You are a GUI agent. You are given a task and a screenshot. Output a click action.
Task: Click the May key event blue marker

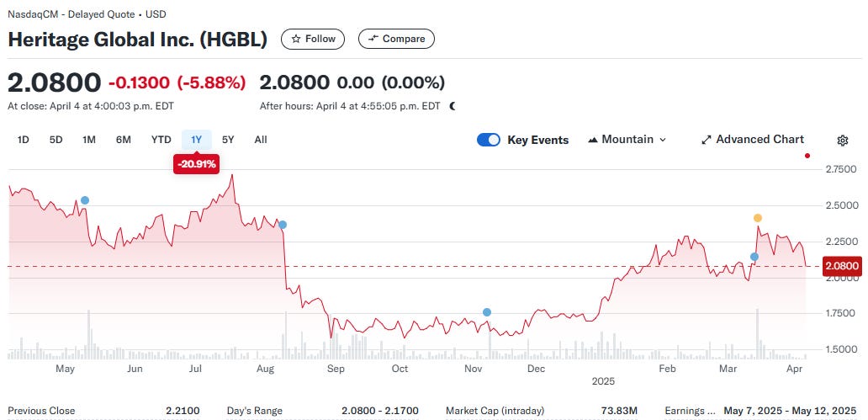pyautogui.click(x=85, y=200)
